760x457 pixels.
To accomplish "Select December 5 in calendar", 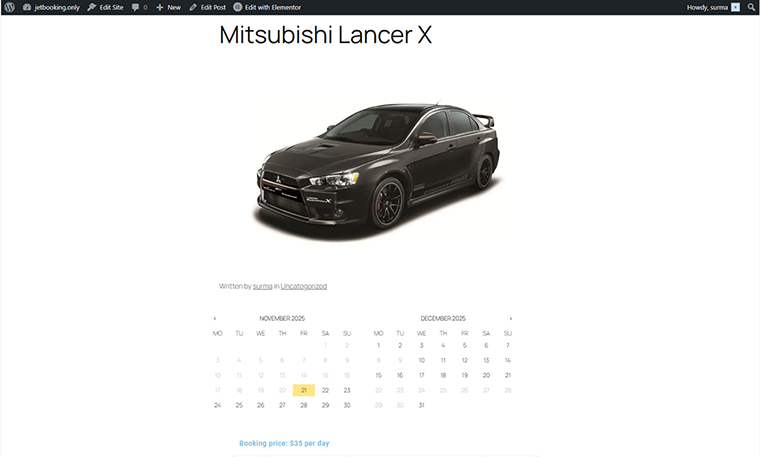I will click(465, 346).
